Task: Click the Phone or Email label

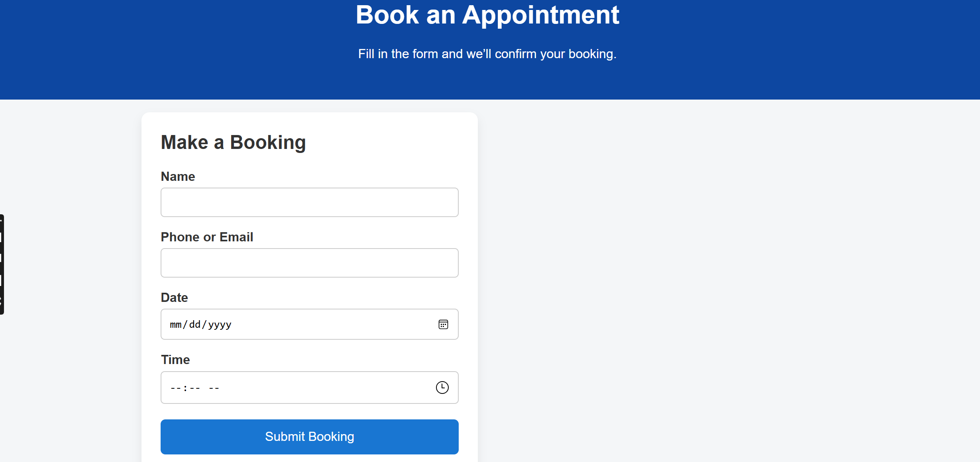Action: tap(207, 237)
